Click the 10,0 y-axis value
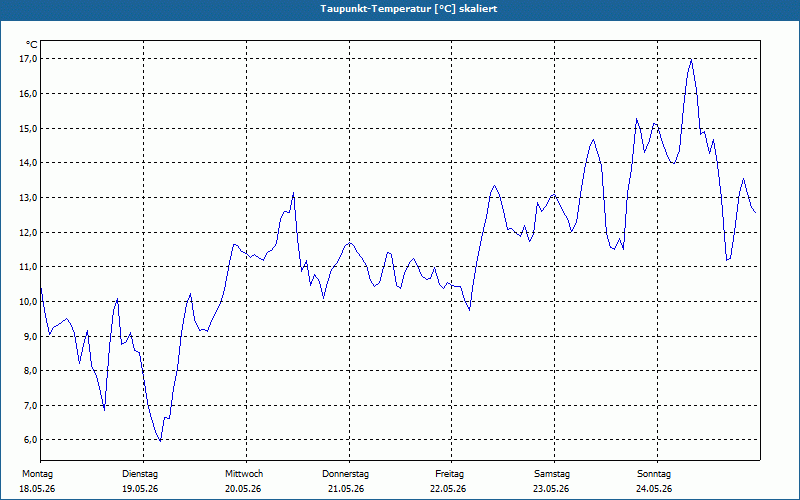This screenshot has height=500, width=800. [29, 302]
